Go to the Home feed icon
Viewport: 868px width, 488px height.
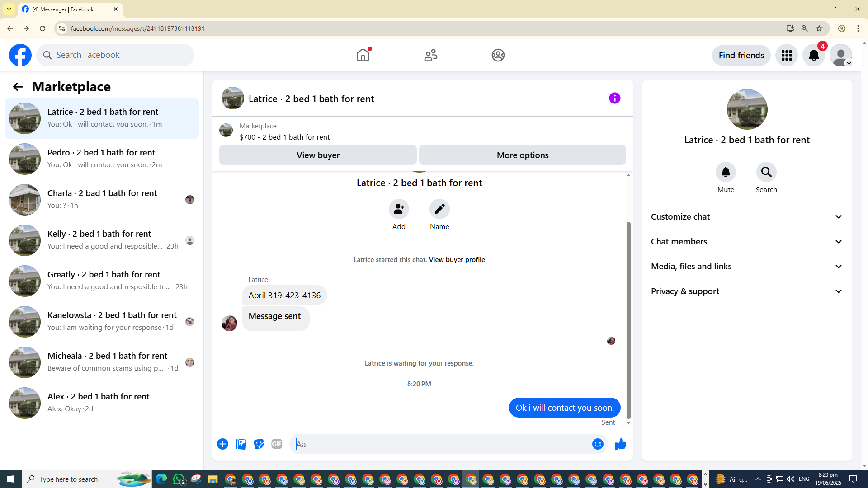(x=363, y=55)
